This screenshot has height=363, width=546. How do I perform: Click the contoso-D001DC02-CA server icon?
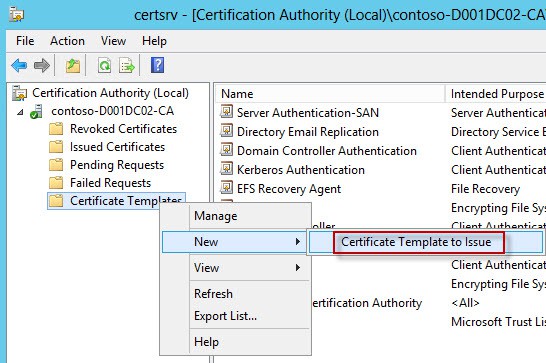(x=36, y=111)
